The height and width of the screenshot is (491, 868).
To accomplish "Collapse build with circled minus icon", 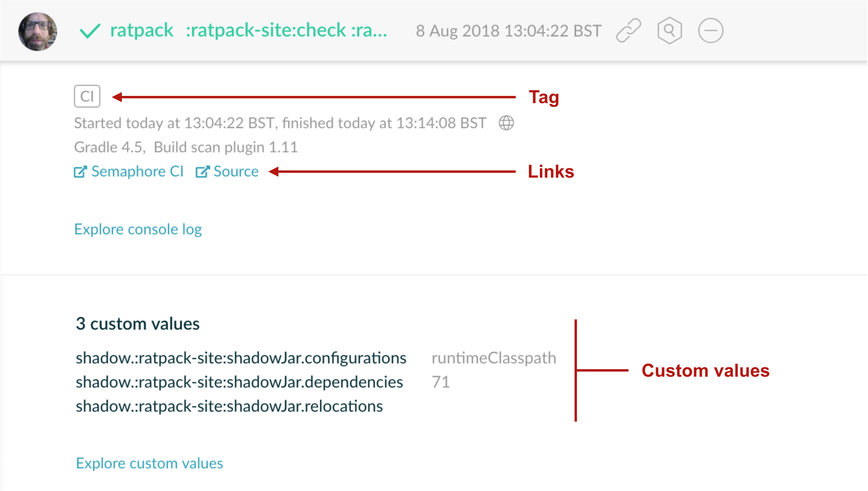I will [710, 31].
